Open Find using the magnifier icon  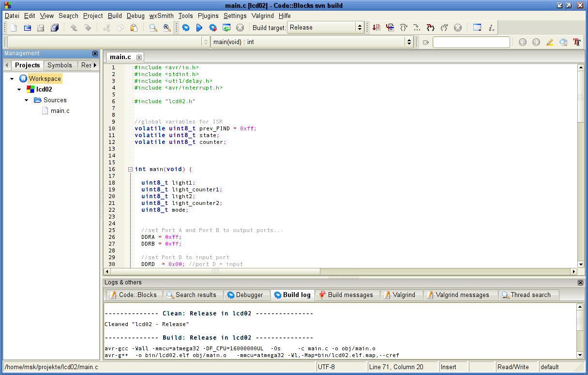153,28
